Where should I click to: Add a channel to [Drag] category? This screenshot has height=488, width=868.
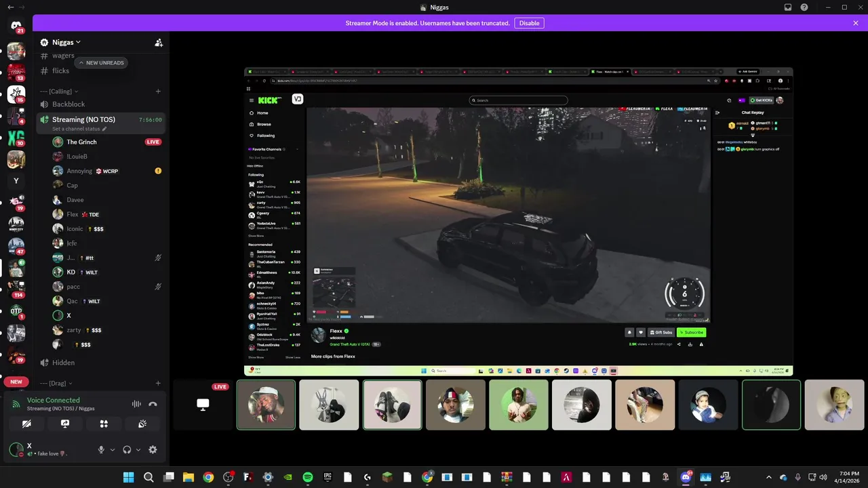158,384
